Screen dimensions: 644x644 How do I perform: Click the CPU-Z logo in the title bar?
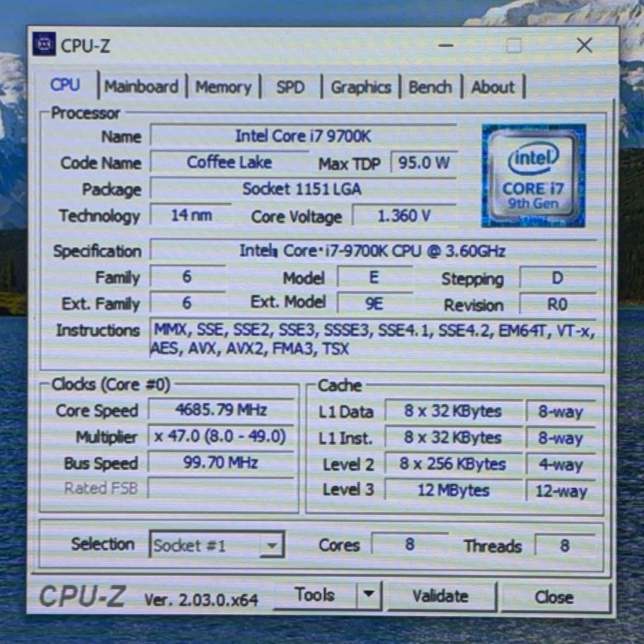(45, 45)
